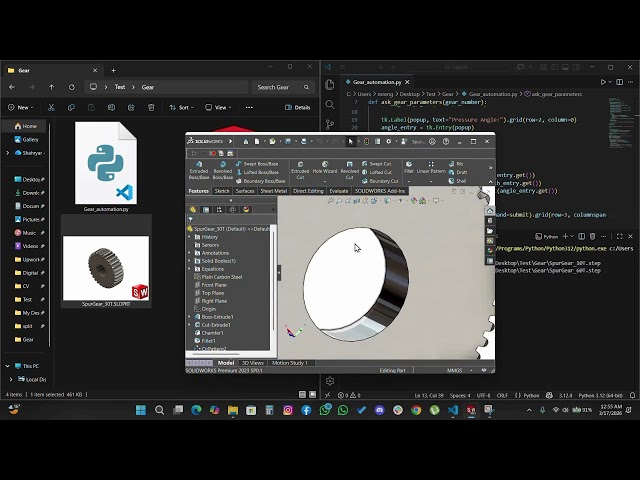Screen dimensions: 640x480
Task: Toggle VS Code split editor layout
Action: coord(620,82)
